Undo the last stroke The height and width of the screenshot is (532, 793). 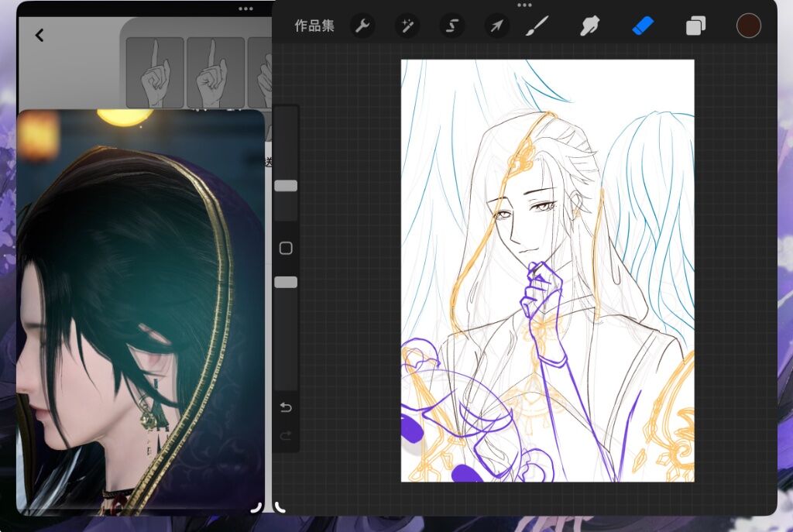click(286, 407)
